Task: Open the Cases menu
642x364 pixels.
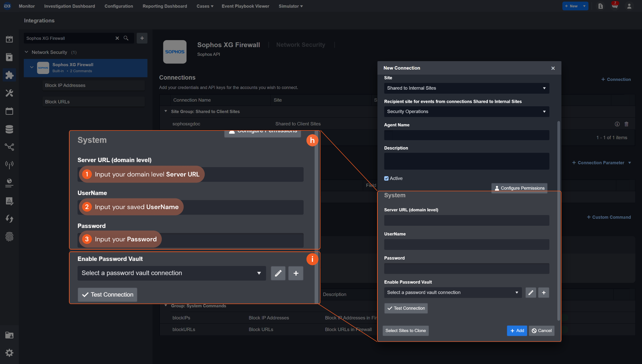Action: [205, 6]
